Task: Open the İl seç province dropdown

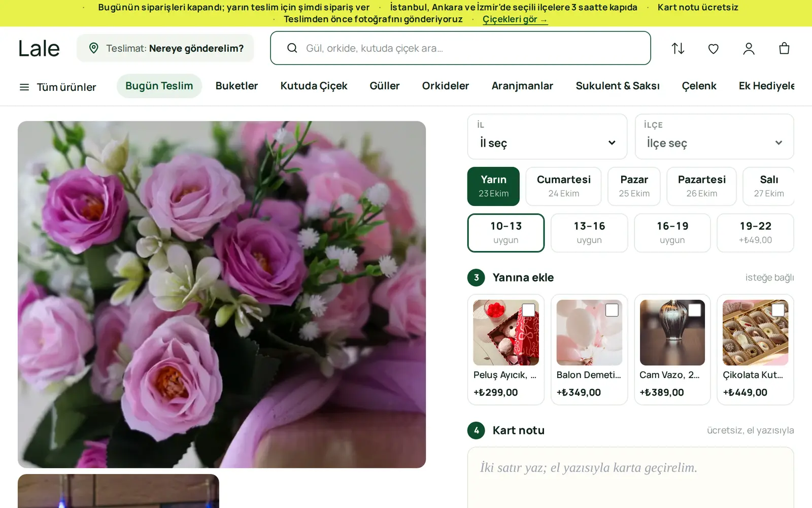Action: click(547, 137)
